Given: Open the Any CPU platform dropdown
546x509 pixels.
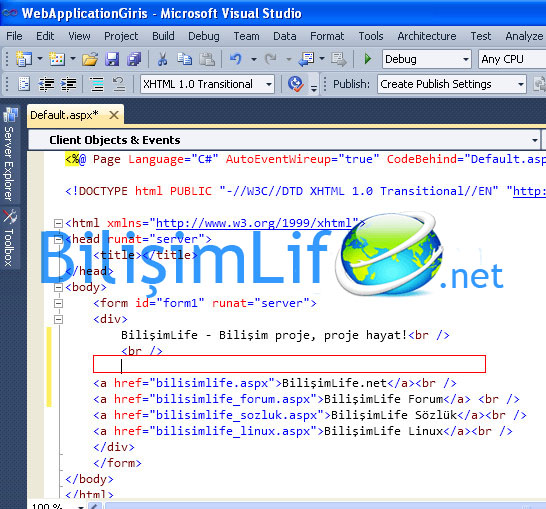Looking at the screenshot, I should tap(512, 59).
